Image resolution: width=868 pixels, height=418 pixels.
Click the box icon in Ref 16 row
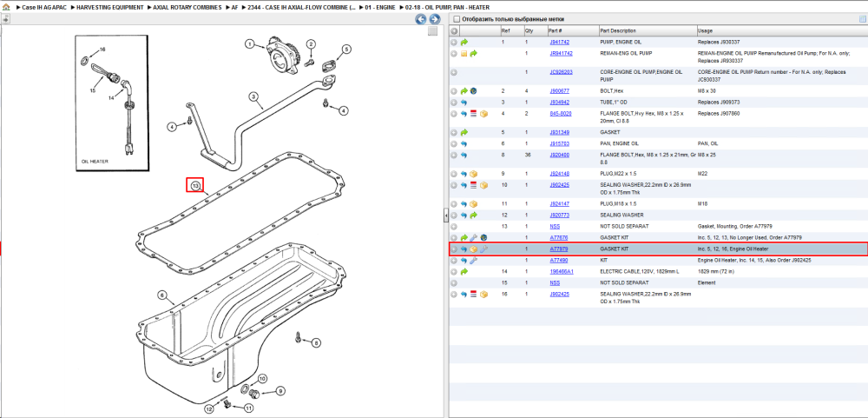click(x=483, y=295)
